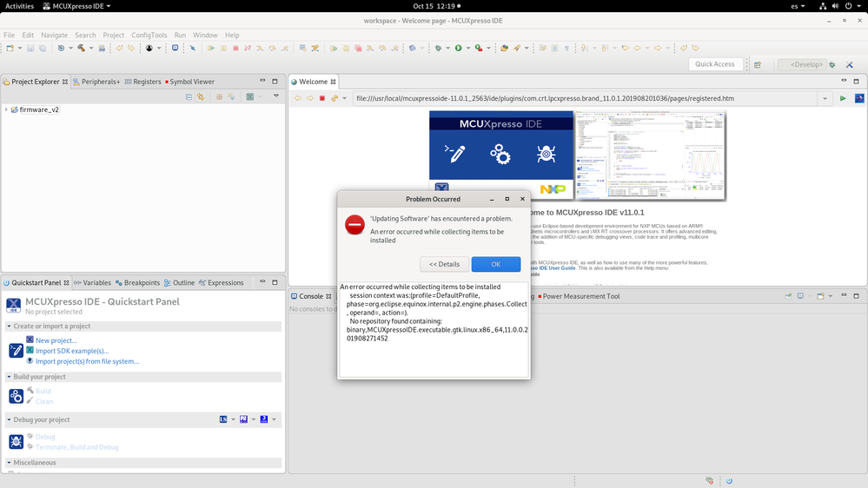This screenshot has height=488, width=868.
Task: Open the Run button dropdown arrow
Action: (468, 48)
